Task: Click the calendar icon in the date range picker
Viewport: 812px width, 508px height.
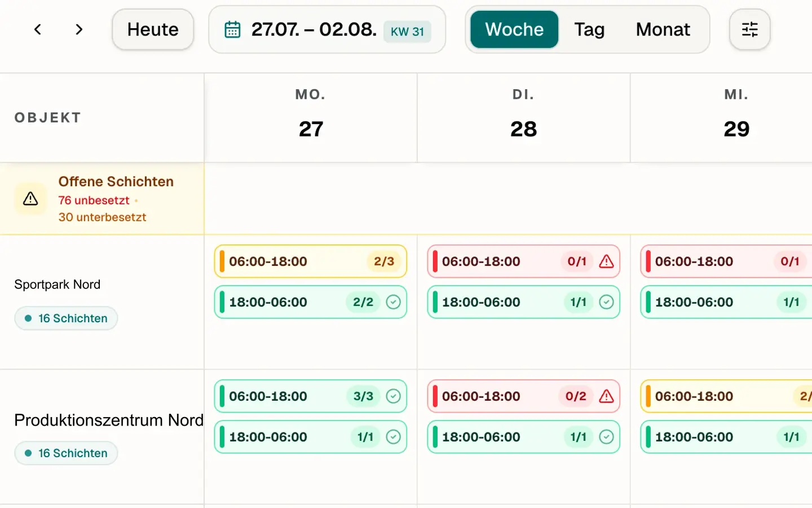Action: pyautogui.click(x=232, y=29)
